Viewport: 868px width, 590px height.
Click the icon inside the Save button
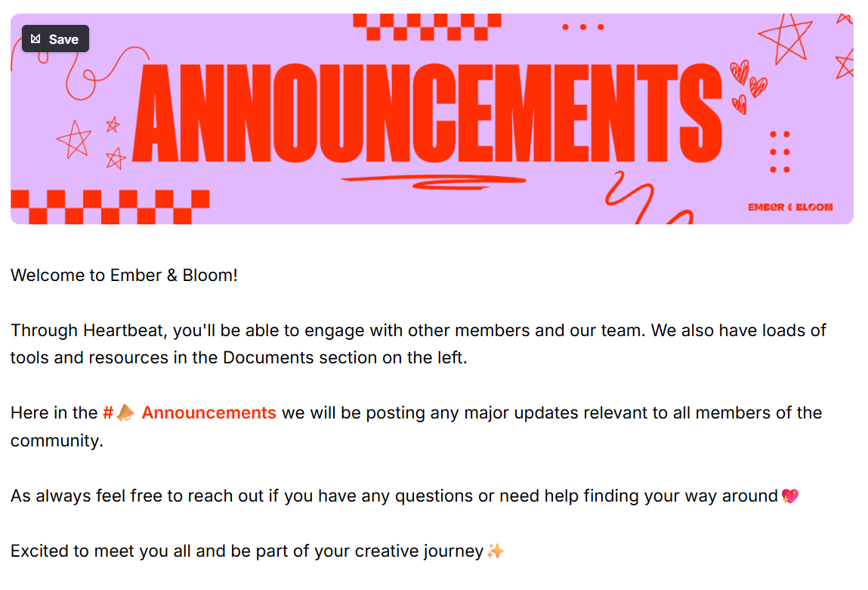pyautogui.click(x=36, y=39)
